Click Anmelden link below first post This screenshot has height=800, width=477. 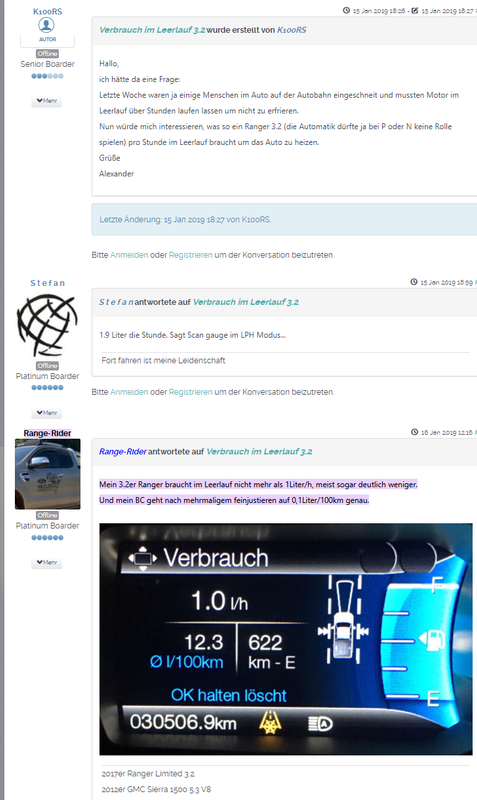click(x=129, y=255)
